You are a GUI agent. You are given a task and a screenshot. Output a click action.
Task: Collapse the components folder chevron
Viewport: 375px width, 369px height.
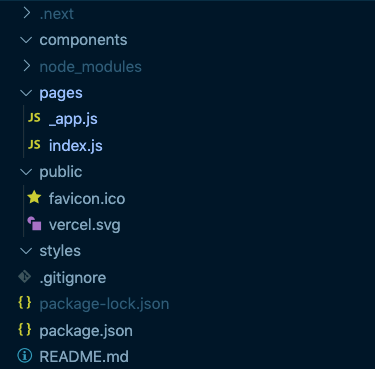pos(26,40)
